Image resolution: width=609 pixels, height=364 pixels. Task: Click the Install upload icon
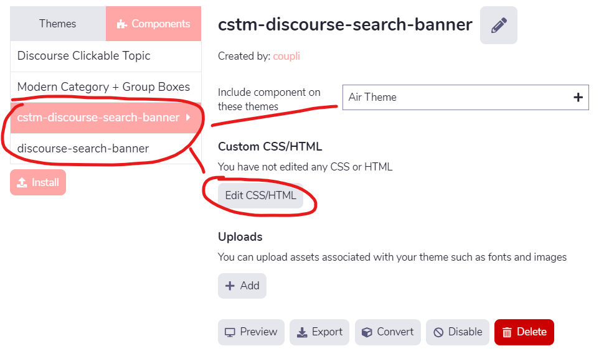(x=22, y=183)
